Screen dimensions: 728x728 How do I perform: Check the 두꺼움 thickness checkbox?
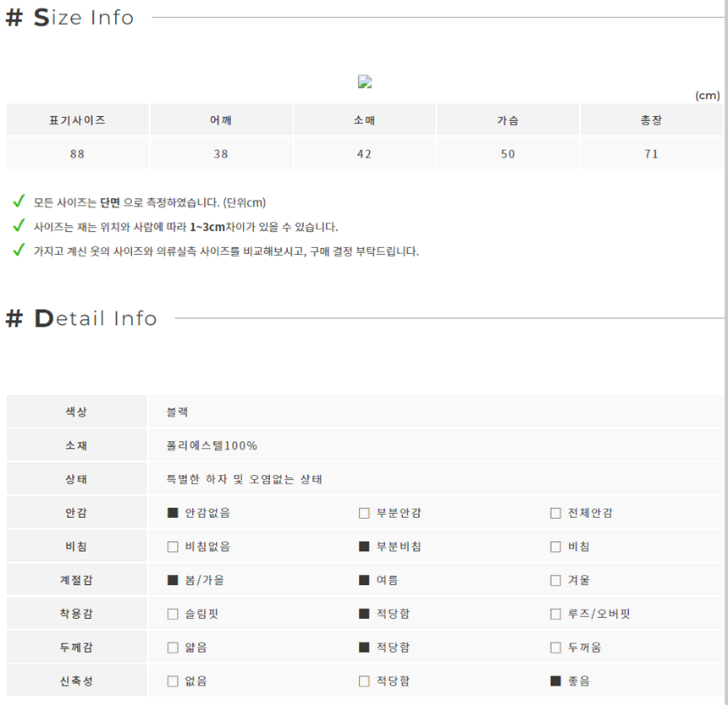click(x=555, y=648)
